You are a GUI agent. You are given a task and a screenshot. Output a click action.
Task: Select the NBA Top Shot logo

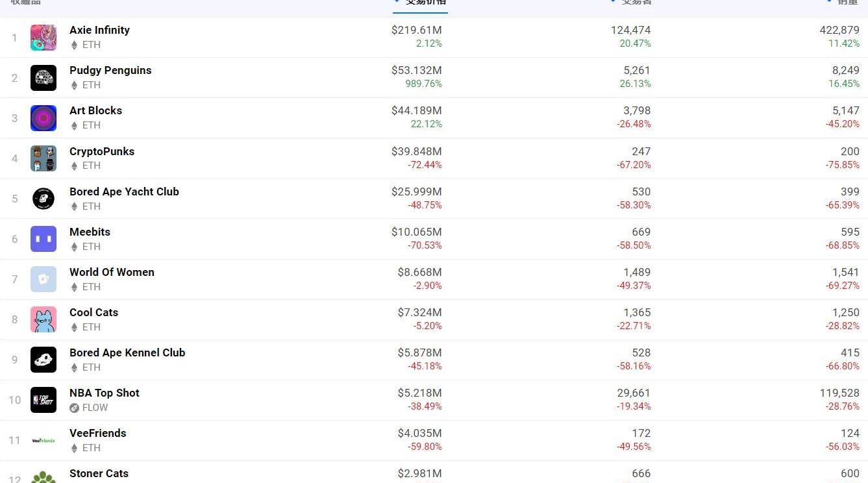coord(43,400)
